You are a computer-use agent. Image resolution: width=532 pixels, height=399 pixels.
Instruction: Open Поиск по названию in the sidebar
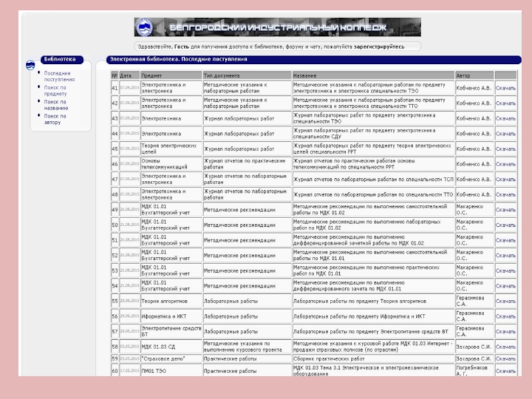click(56, 105)
